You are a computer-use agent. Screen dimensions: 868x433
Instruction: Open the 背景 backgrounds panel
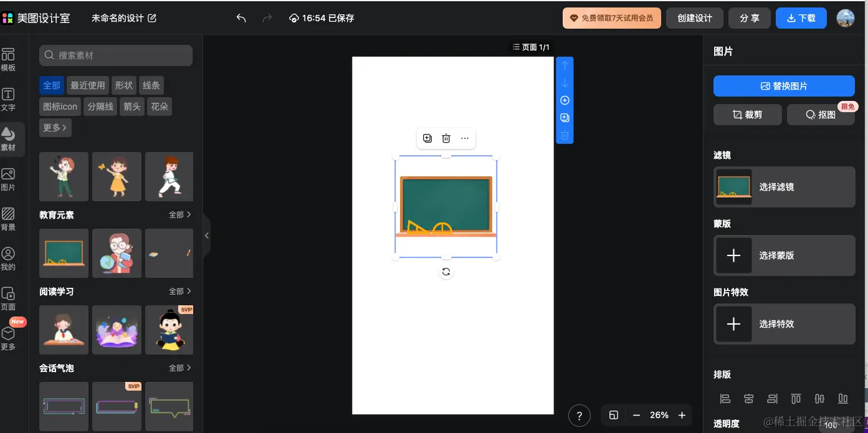click(x=9, y=219)
